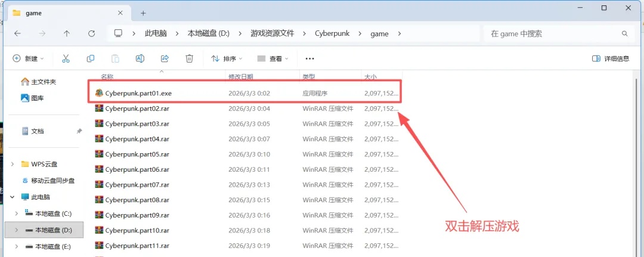Click the monitor icon in address bar

pyautogui.click(x=118, y=33)
